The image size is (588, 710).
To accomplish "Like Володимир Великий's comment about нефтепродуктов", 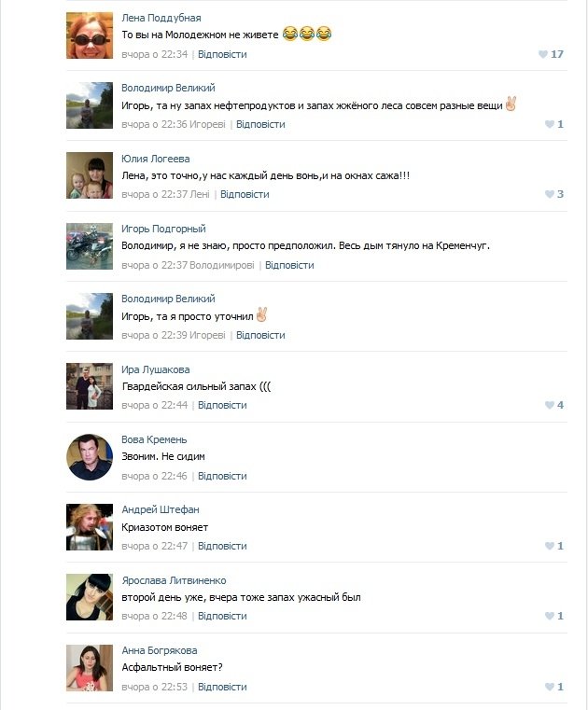I will (548, 124).
